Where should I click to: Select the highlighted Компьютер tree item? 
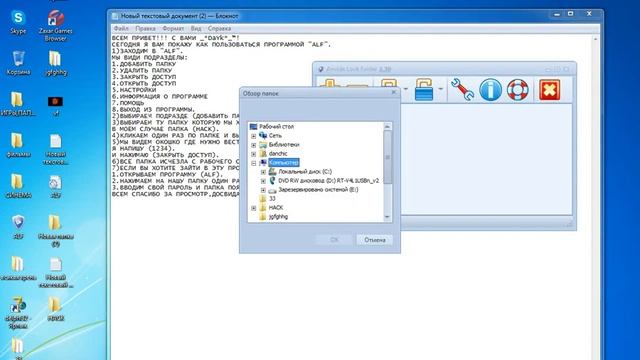coord(284,162)
